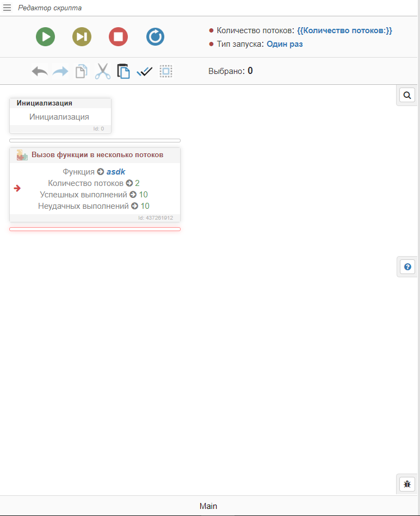
Task: Open the hamburger menu in the script editor
Action: point(7,8)
